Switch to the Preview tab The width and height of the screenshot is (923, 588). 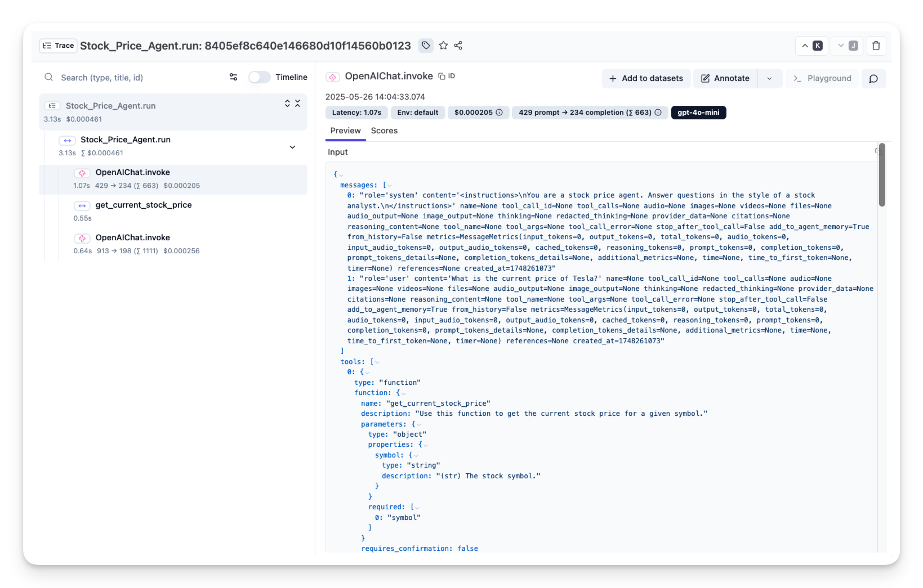point(345,131)
